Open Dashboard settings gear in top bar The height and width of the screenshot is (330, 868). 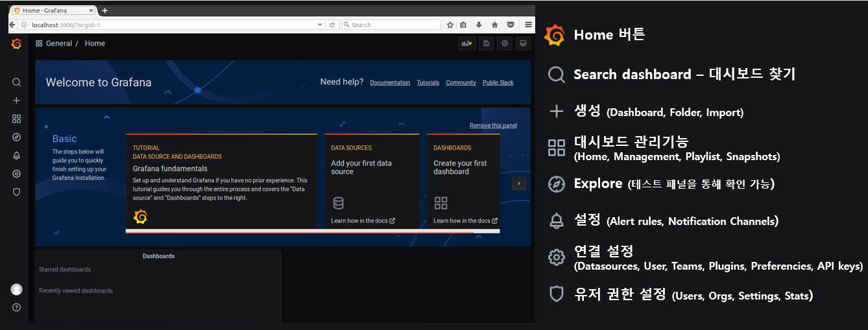tap(505, 43)
